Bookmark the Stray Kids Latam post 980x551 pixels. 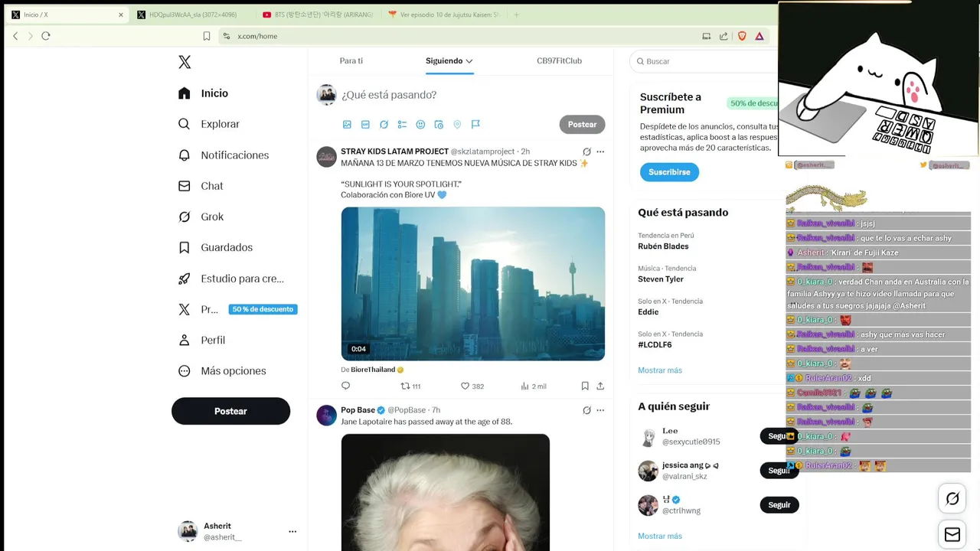pos(585,386)
